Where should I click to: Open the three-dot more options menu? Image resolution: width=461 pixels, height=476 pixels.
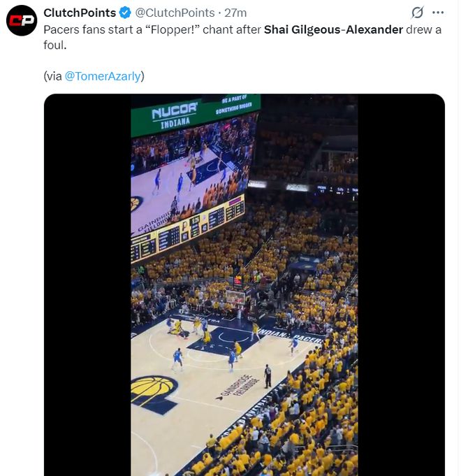(x=438, y=13)
